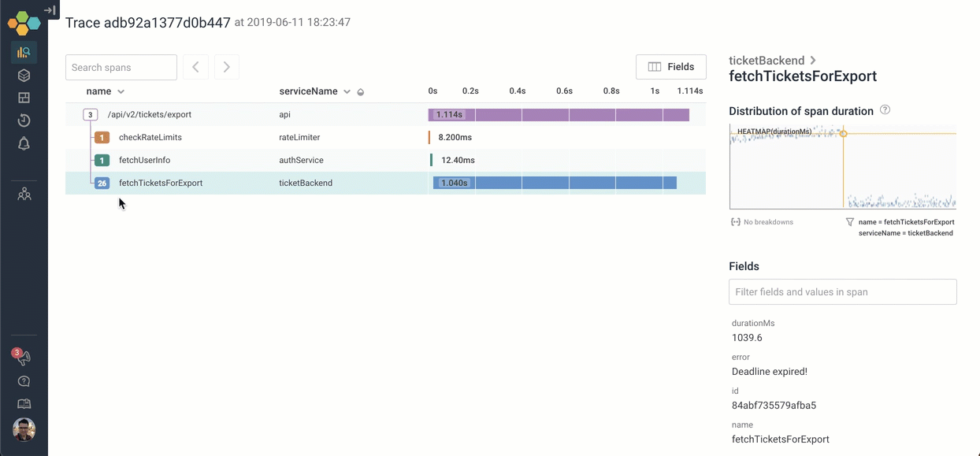Select the fetchUserInfo span row
This screenshot has height=456, width=980.
[x=144, y=161]
